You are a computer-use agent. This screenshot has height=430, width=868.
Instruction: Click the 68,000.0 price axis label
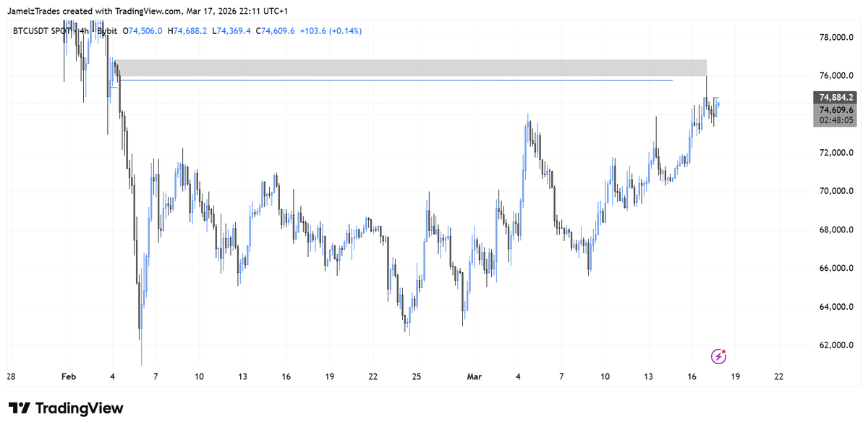click(x=835, y=230)
